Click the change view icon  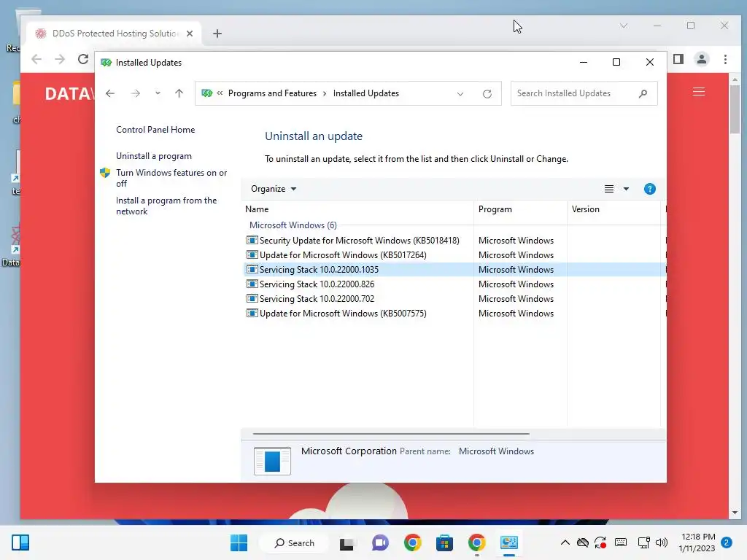pyautogui.click(x=609, y=189)
